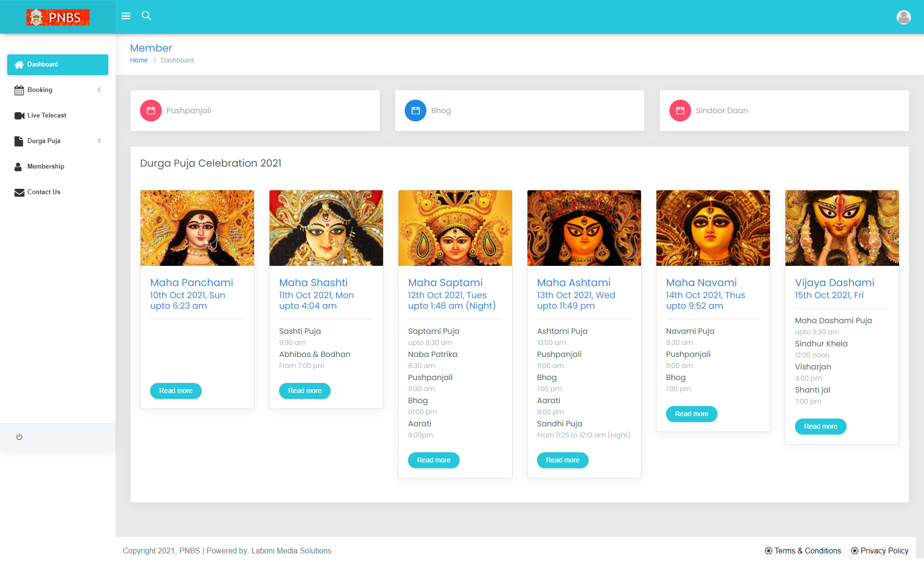Click the Membership person icon

[x=18, y=167]
